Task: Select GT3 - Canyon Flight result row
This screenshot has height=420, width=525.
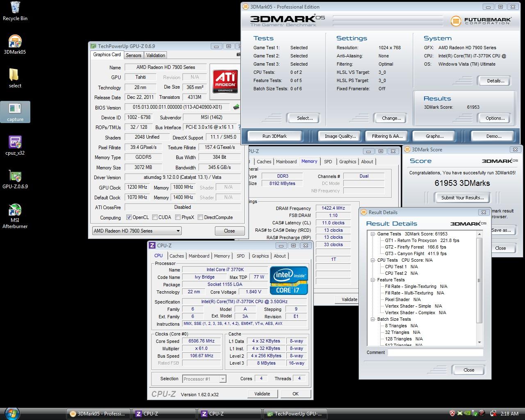Action: point(416,253)
